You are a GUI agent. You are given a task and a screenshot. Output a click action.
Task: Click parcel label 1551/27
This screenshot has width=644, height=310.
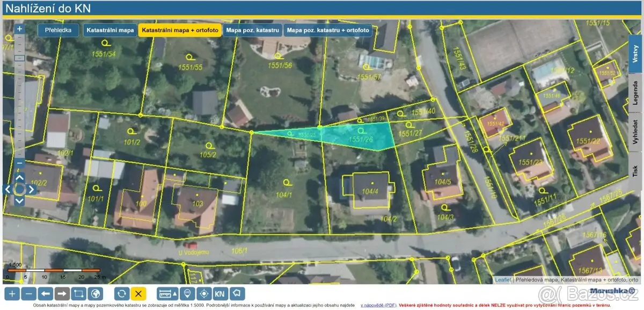[x=410, y=133]
